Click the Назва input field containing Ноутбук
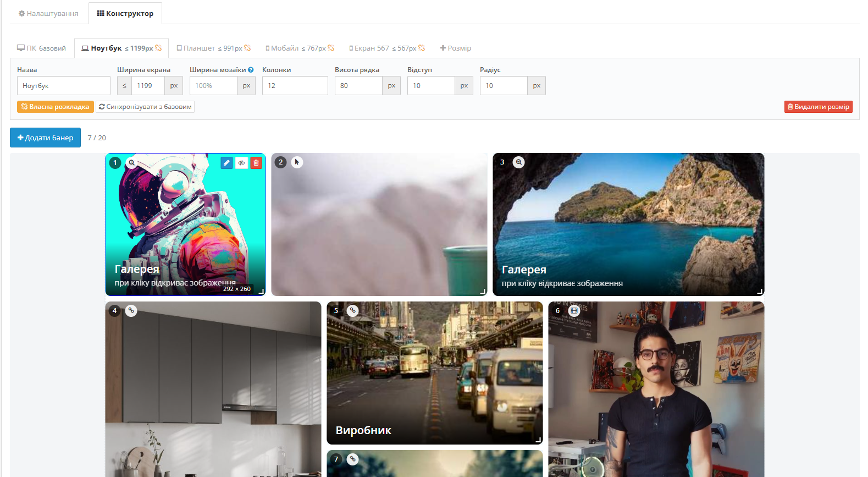The height and width of the screenshot is (477, 868). [x=64, y=86]
